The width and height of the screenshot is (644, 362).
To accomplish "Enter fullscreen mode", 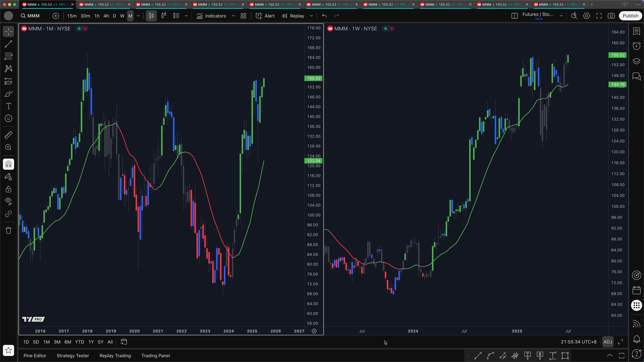I will click(599, 16).
